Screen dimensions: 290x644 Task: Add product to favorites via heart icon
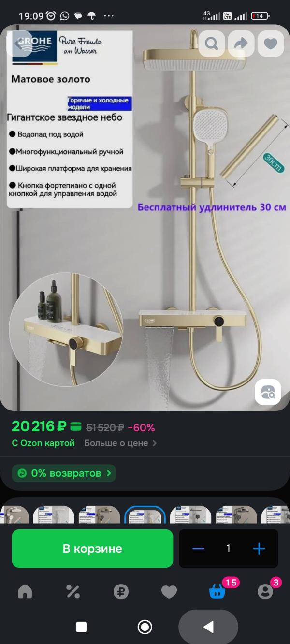coord(271,43)
